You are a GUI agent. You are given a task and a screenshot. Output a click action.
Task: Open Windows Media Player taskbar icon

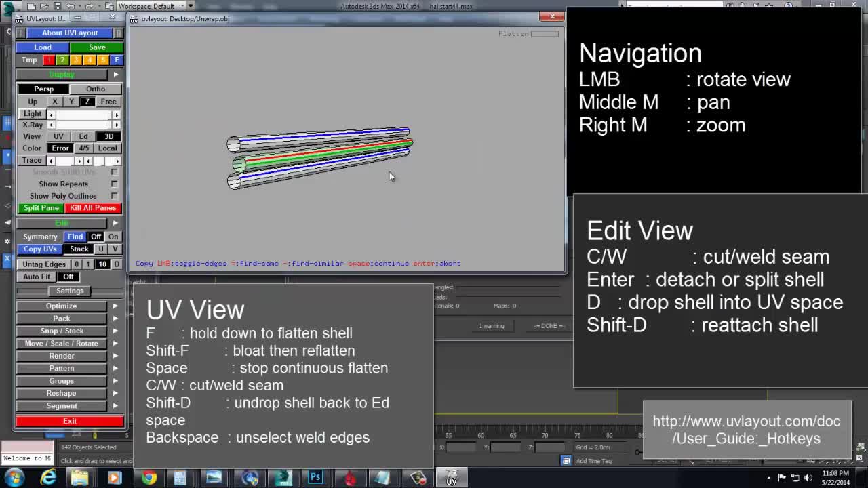tap(114, 478)
